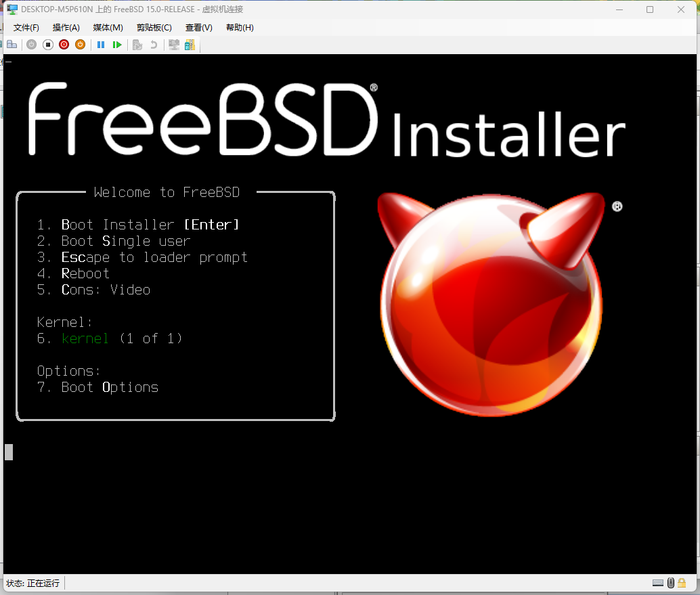Click the keyboard status icon

coord(658,583)
